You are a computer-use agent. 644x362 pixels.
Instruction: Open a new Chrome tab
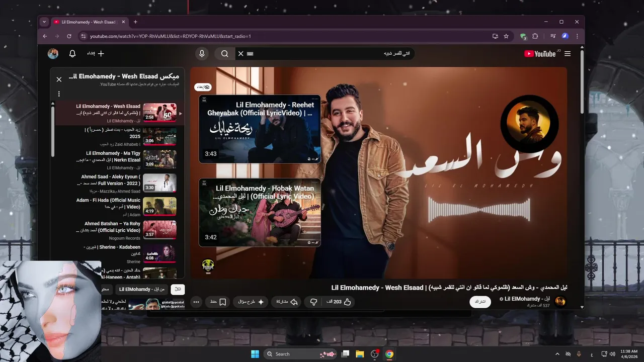click(135, 22)
